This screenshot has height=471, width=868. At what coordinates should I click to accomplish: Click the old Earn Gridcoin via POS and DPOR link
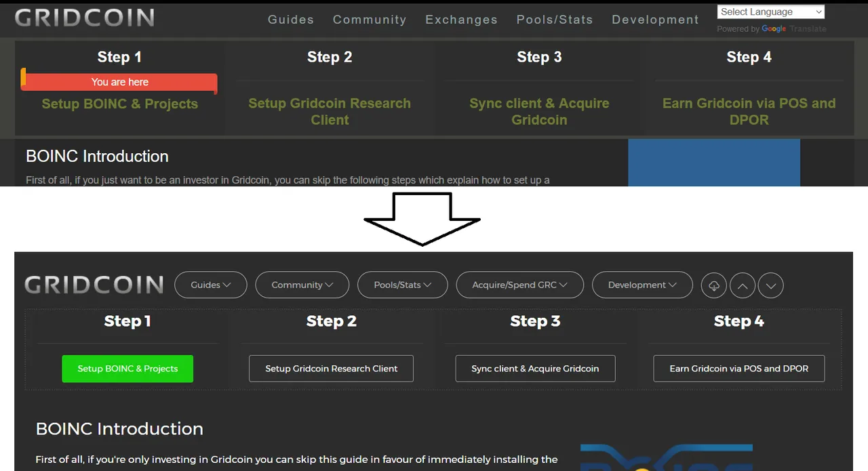pos(749,112)
